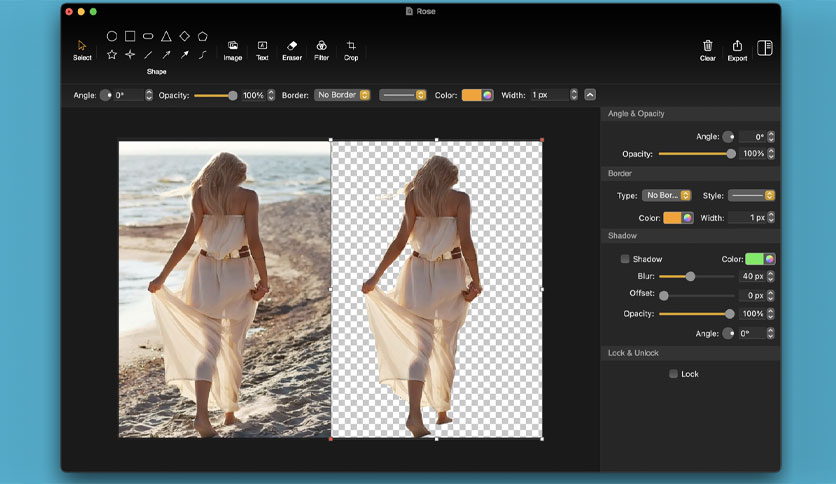Choose the filled arrow tool
The height and width of the screenshot is (484, 836).
tap(184, 54)
